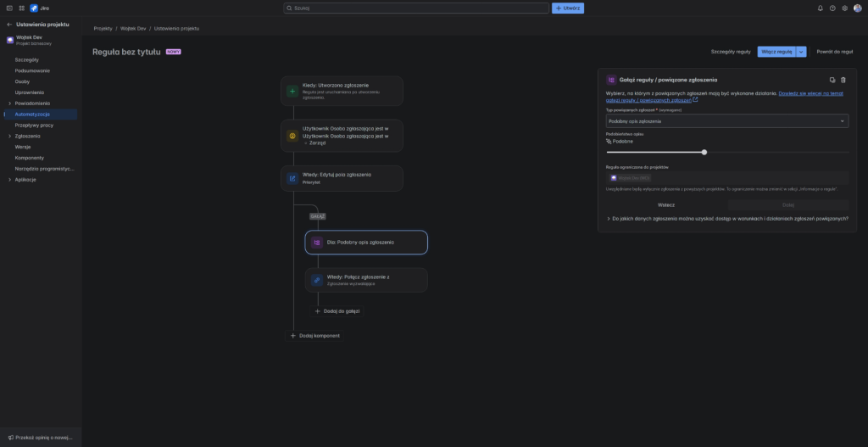Image resolution: width=868 pixels, height=447 pixels.
Task: Select the Wtedy: Połącz zgłoszenie z card
Action: (366, 280)
